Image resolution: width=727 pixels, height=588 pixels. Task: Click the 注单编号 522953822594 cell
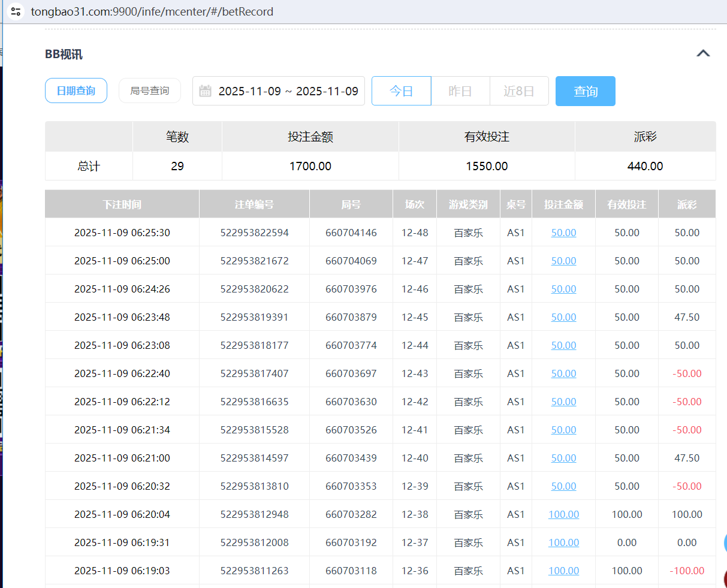tap(254, 233)
